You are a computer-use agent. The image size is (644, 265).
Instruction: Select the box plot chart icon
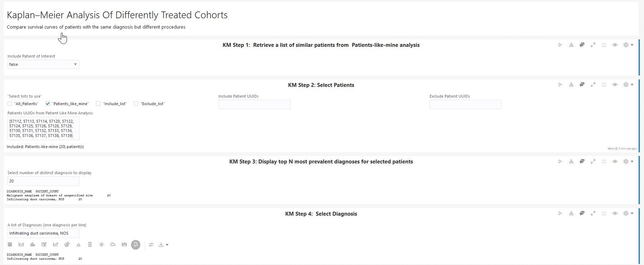tap(124, 245)
